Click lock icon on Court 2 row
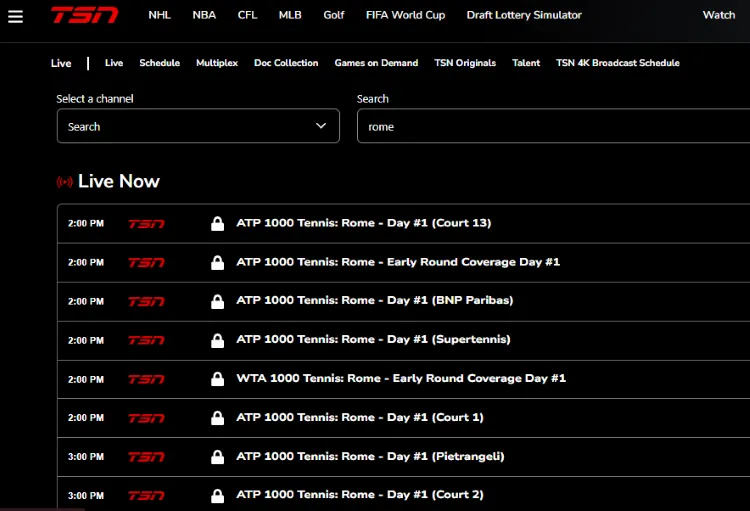 coord(218,496)
